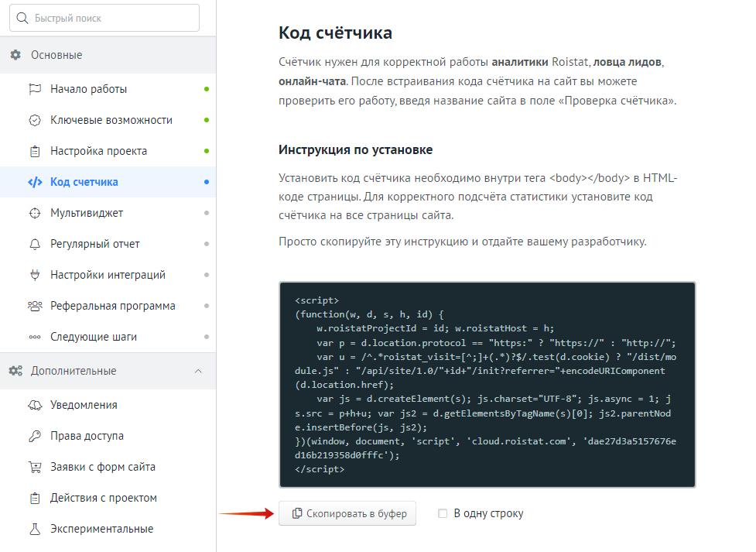Click the green status dot for Настройка проекта
The height and width of the screenshot is (552, 756).
tap(207, 151)
